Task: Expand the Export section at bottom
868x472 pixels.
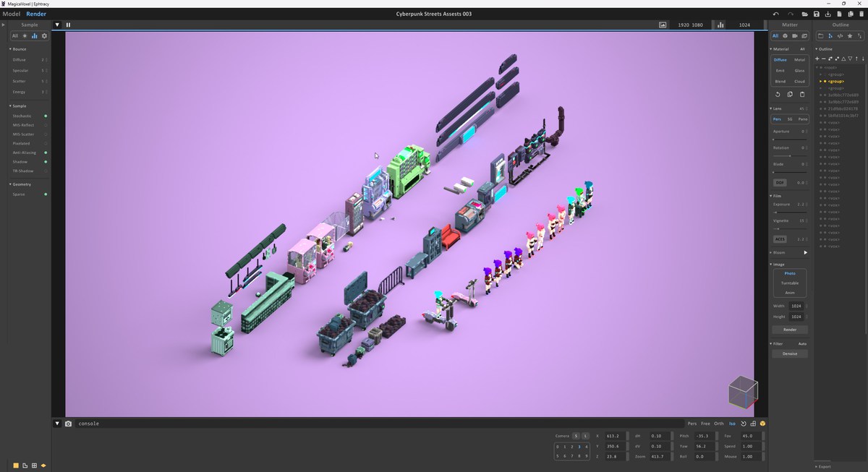Action: [x=825, y=466]
